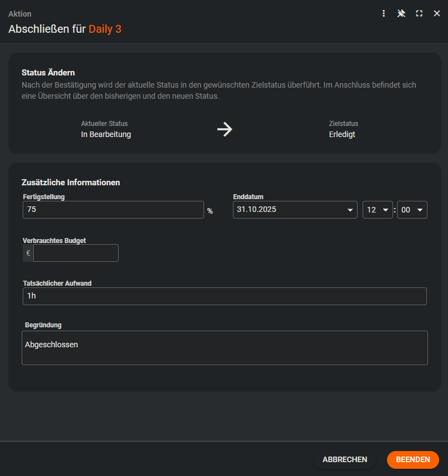
Task: Open the three-dot more options menu
Action: tap(384, 13)
